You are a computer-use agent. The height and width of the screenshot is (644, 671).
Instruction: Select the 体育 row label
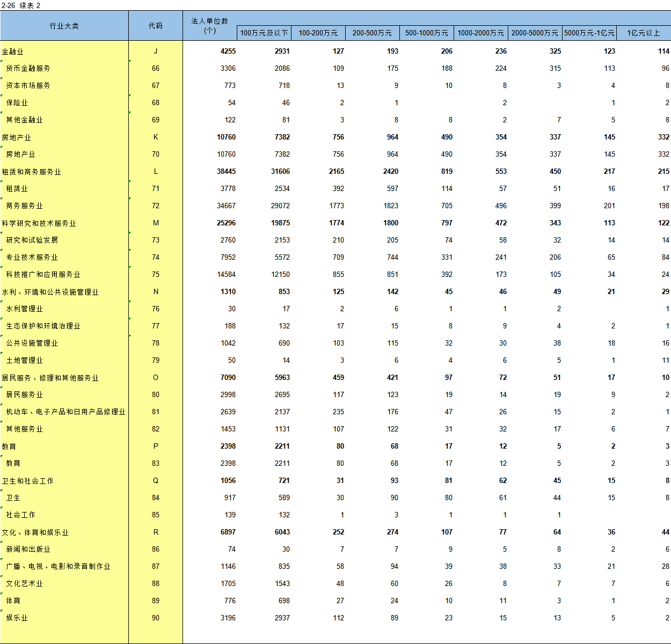13,601
